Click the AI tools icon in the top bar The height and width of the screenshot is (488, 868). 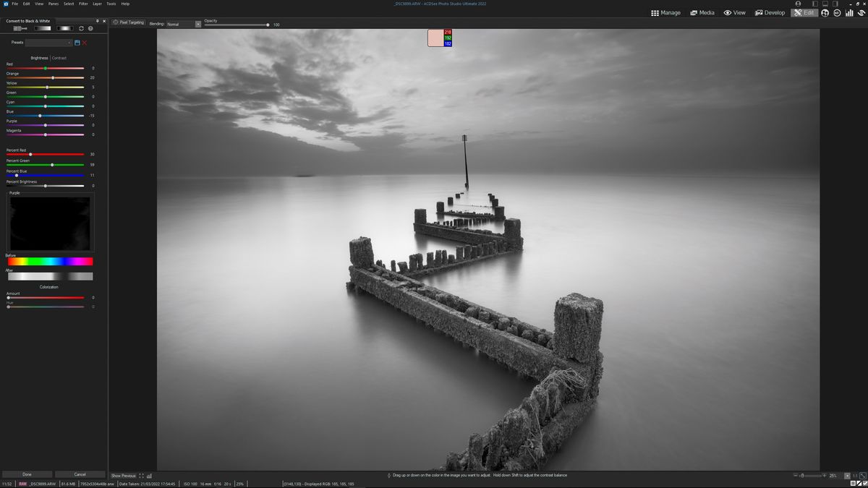point(837,13)
